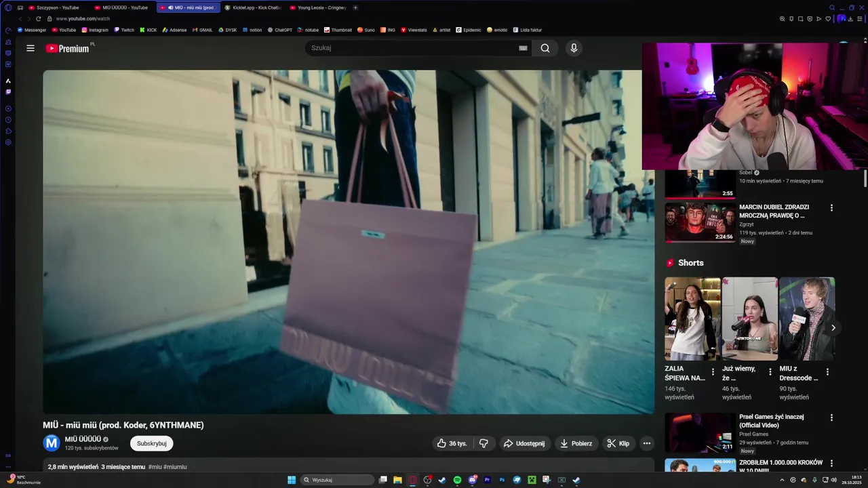Take snapshot with browser toolbar capture icon
This screenshot has height=488, width=868.
tap(800, 19)
